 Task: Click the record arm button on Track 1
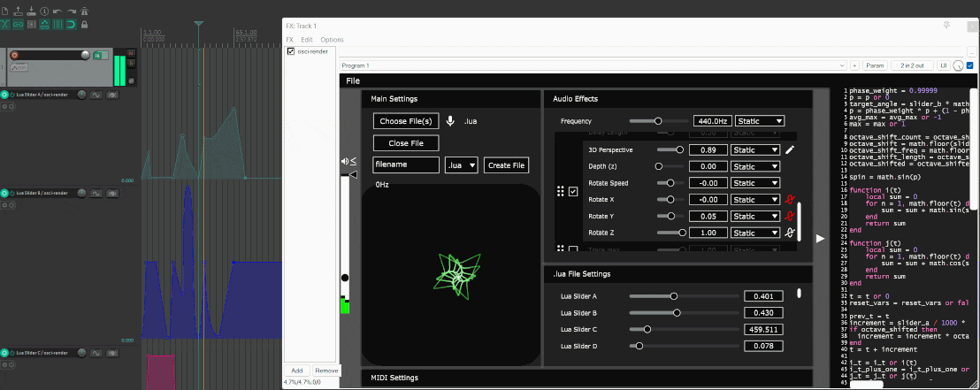coord(14,56)
